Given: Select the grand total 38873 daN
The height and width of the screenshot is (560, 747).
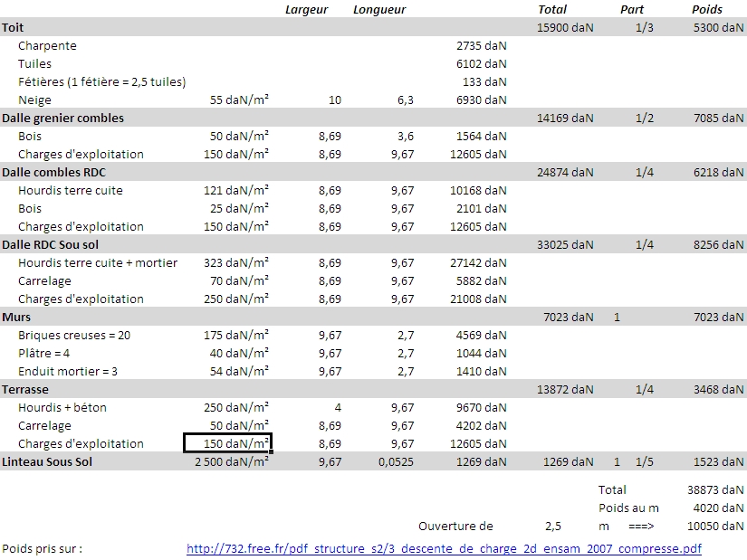Looking at the screenshot, I should pyautogui.click(x=715, y=490).
